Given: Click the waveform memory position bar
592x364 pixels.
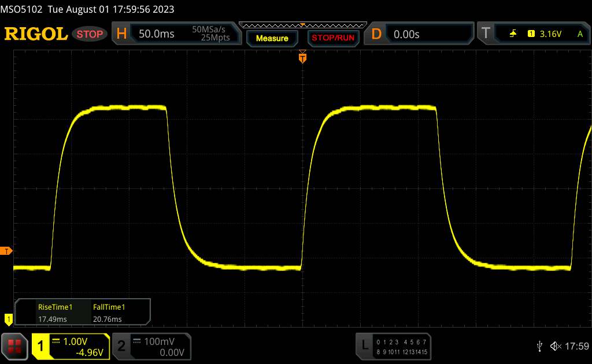Looking at the screenshot, I should tap(302, 25).
